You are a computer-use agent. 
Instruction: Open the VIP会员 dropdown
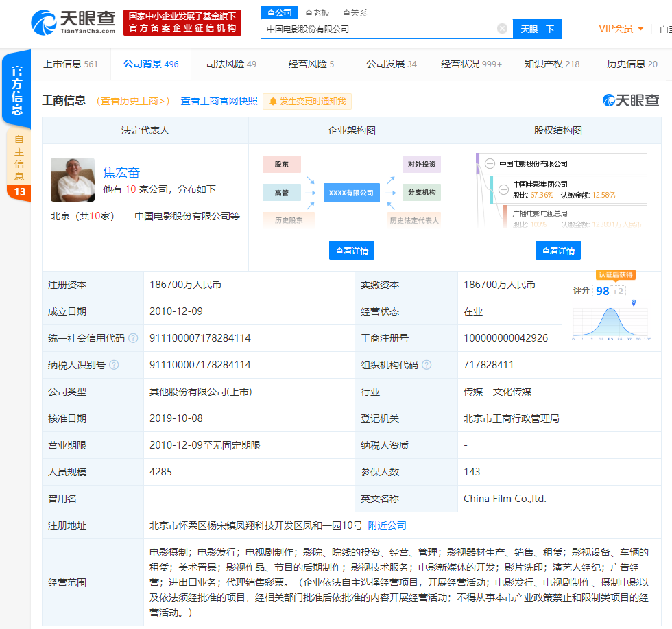point(621,29)
